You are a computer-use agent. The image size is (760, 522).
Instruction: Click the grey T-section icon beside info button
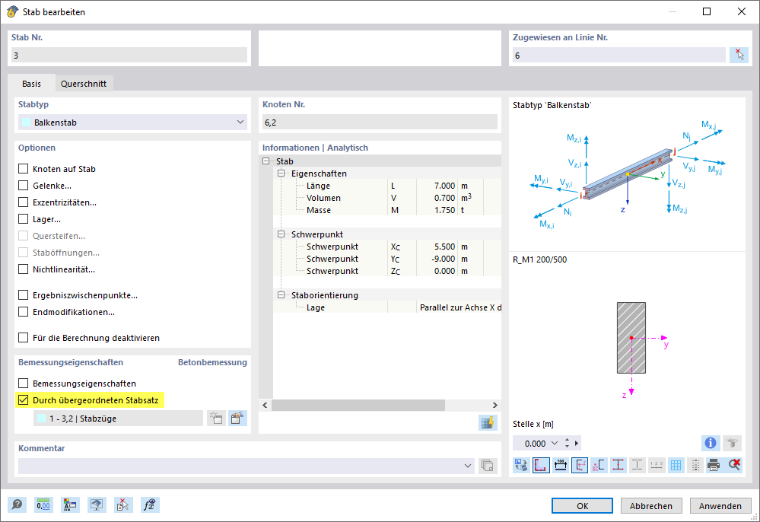pos(732,443)
